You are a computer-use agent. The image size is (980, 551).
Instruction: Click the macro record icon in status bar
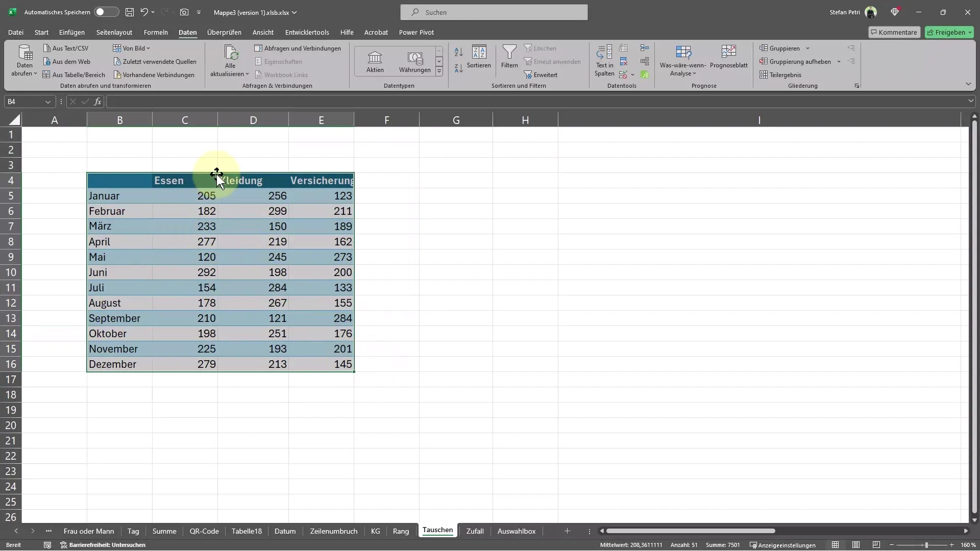click(47, 545)
